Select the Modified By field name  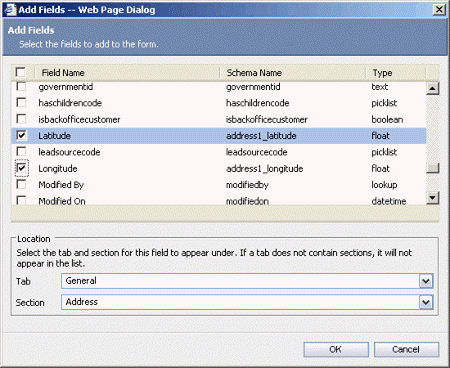(61, 185)
